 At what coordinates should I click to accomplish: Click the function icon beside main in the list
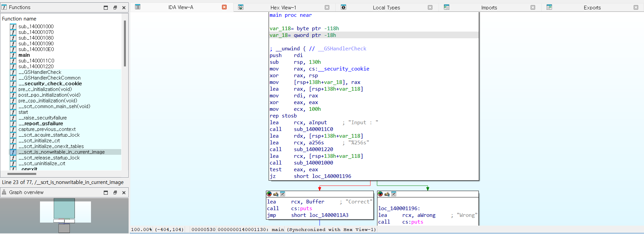13,55
